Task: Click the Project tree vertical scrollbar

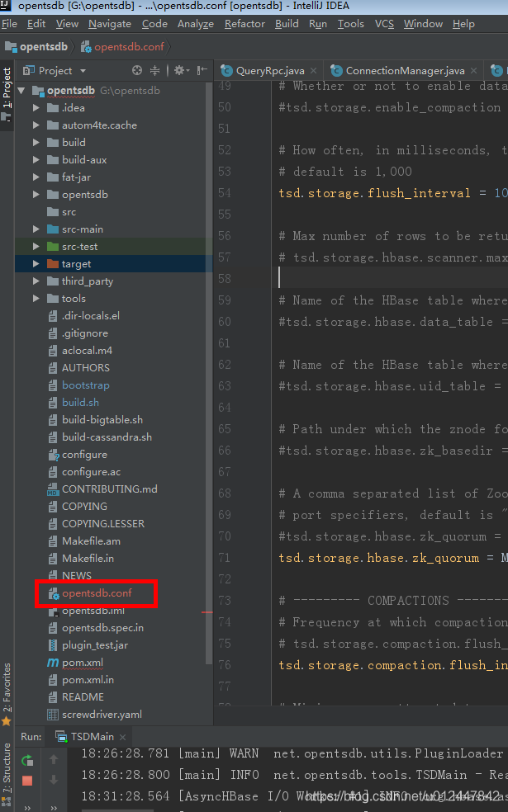Action: 209,373
